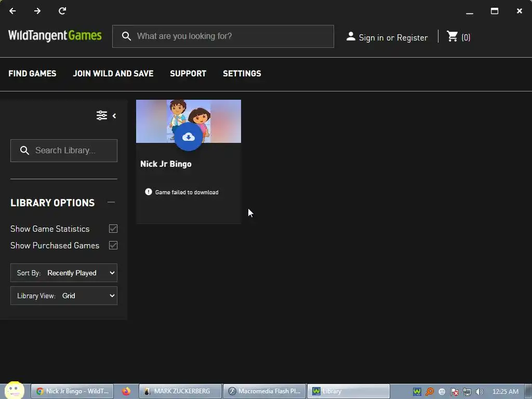Screen dimensions: 532x399
Task: Open the WildTangent Games logo home
Action: pyautogui.click(x=55, y=36)
